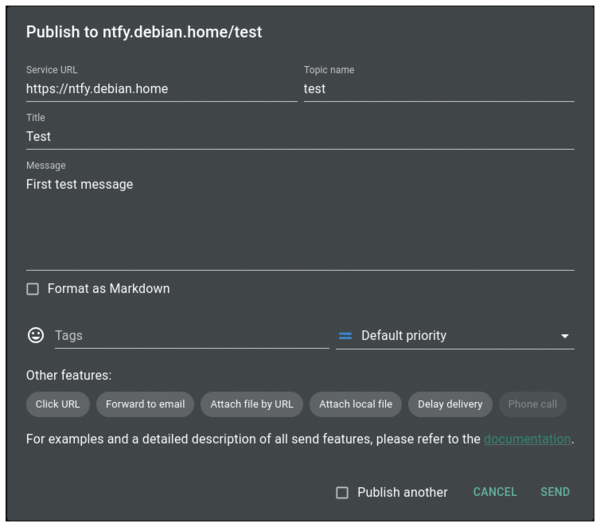
Task: Expand the Default priority dropdown arrow
Action: point(564,336)
